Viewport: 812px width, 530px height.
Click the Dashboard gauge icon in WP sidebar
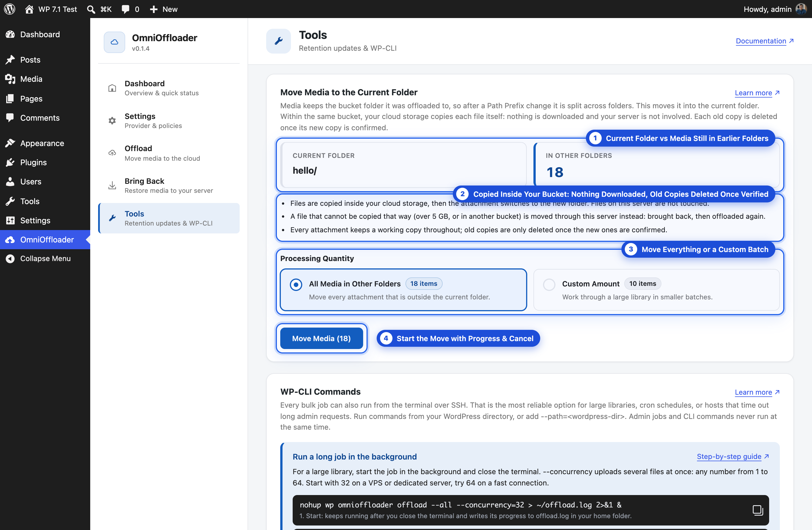10,34
